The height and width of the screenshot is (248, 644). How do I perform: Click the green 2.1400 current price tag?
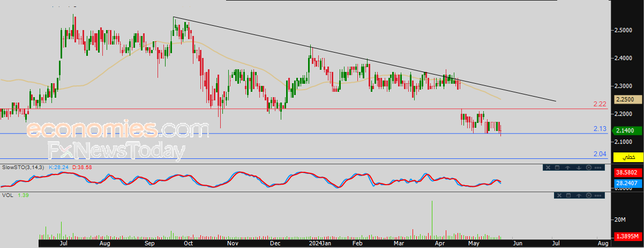click(628, 130)
